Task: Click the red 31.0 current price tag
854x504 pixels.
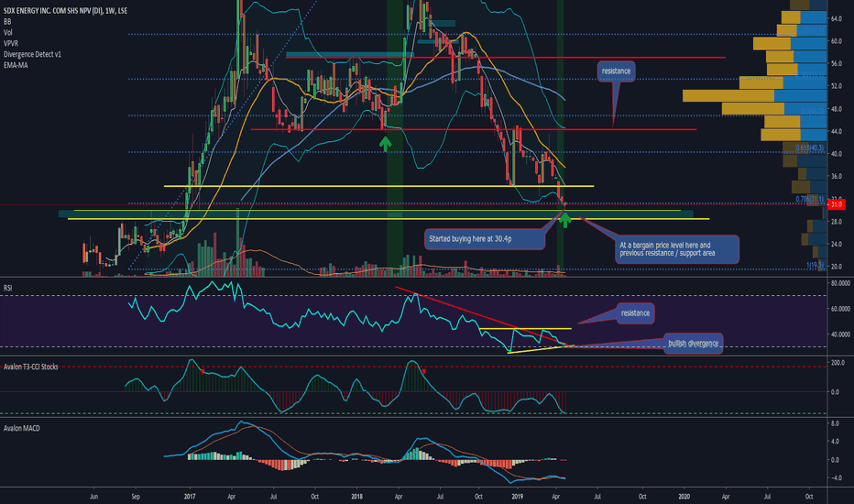Action: point(836,204)
